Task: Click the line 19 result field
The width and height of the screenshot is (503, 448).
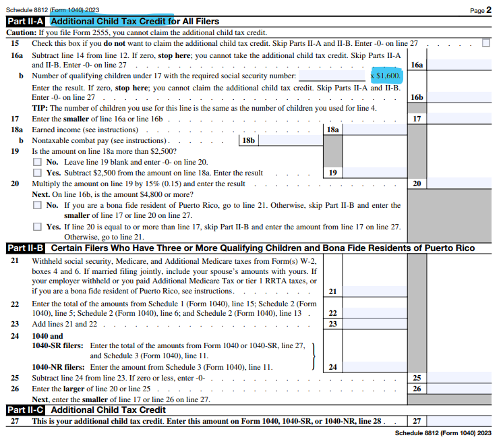Action: [375, 173]
